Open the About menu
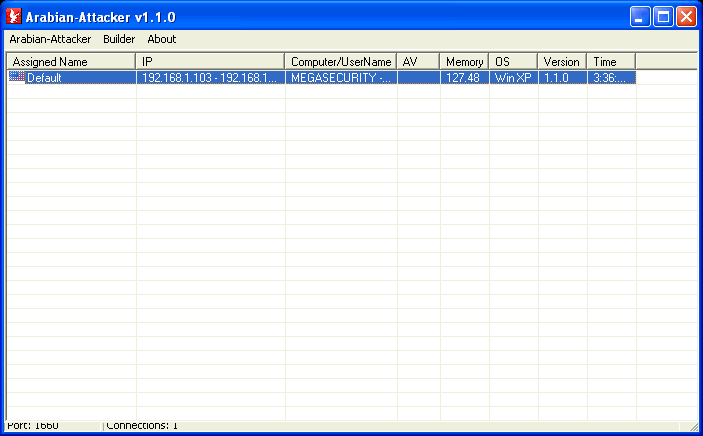Viewport: 703px width, 436px height. [x=161, y=39]
